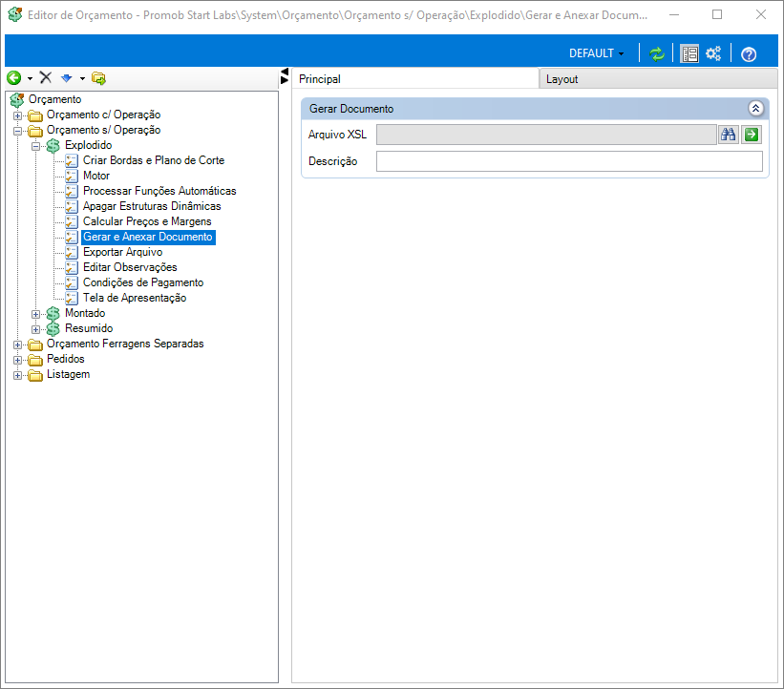Click the Descrição input field
784x689 pixels.
click(x=569, y=161)
